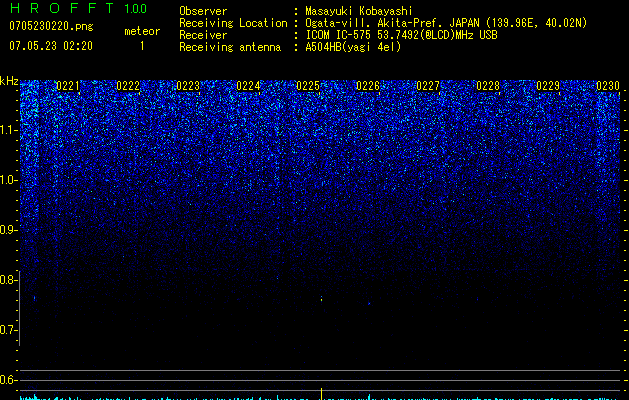Click the date stamp 07.05.23 02:20
Screen dimensions: 629x400
pyautogui.click(x=51, y=46)
